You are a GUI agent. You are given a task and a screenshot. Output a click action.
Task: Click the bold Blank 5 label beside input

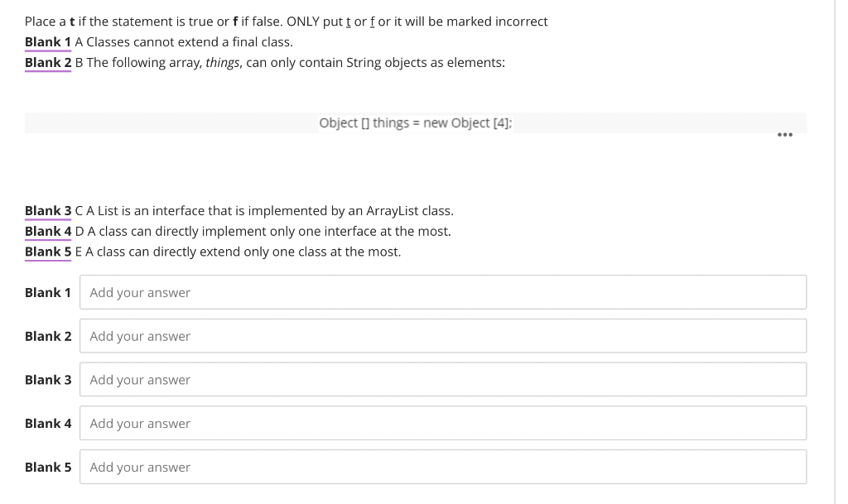(x=48, y=468)
